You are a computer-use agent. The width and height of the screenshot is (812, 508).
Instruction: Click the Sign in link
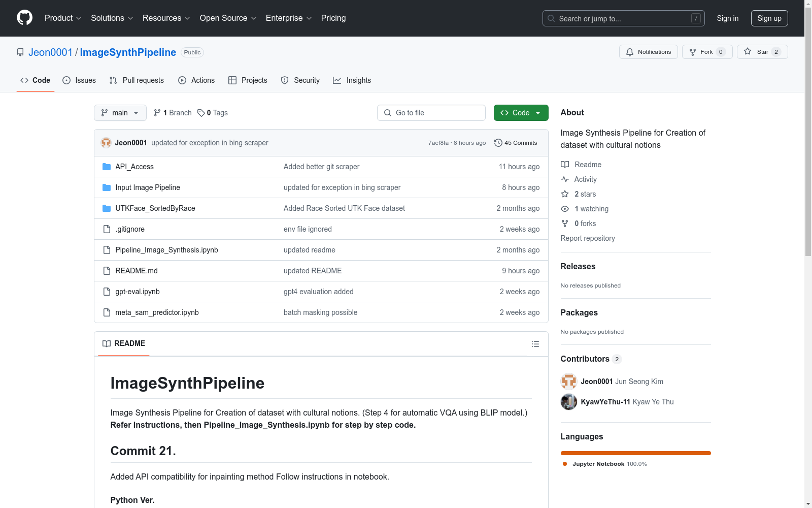click(x=728, y=18)
